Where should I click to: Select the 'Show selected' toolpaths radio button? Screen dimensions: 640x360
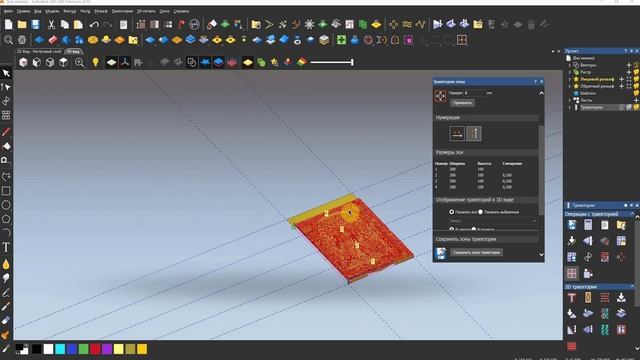pyautogui.click(x=480, y=212)
